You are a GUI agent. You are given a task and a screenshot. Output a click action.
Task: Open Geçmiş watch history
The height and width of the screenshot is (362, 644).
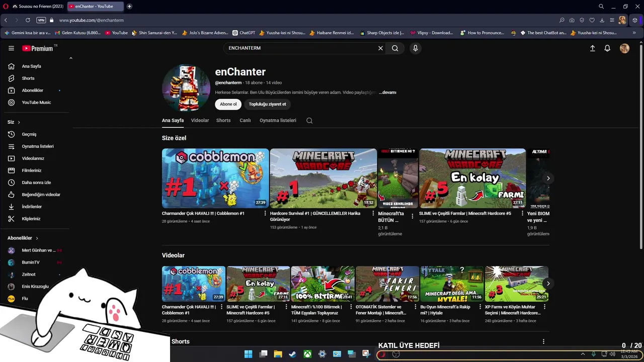click(x=29, y=134)
